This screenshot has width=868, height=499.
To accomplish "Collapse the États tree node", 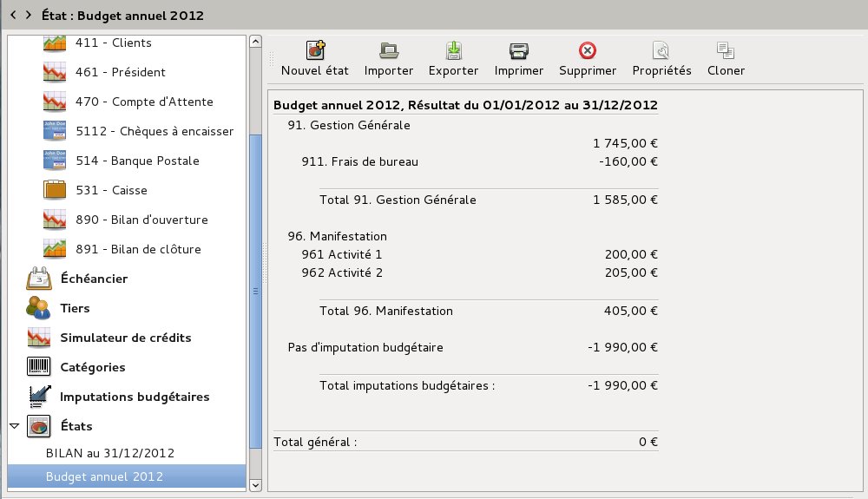I will tap(14, 426).
